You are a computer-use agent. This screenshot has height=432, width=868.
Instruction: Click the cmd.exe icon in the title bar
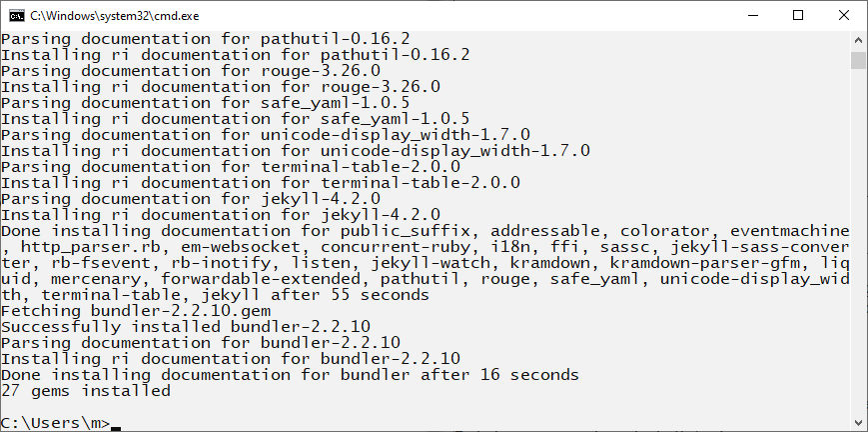click(15, 15)
